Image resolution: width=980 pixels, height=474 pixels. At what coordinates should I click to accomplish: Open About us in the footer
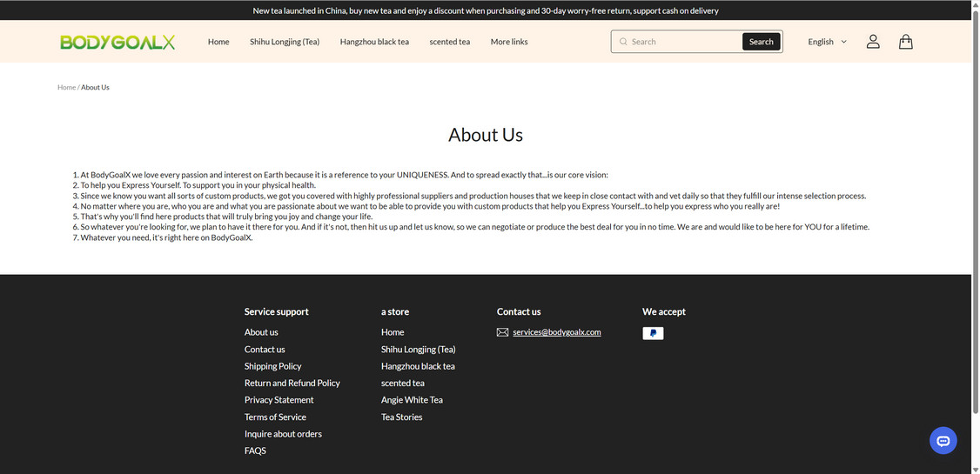261,332
